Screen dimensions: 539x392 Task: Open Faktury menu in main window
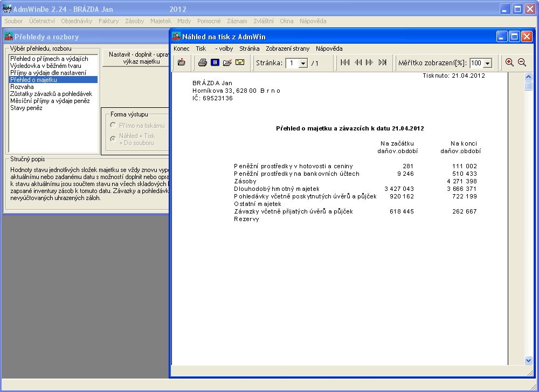[109, 21]
